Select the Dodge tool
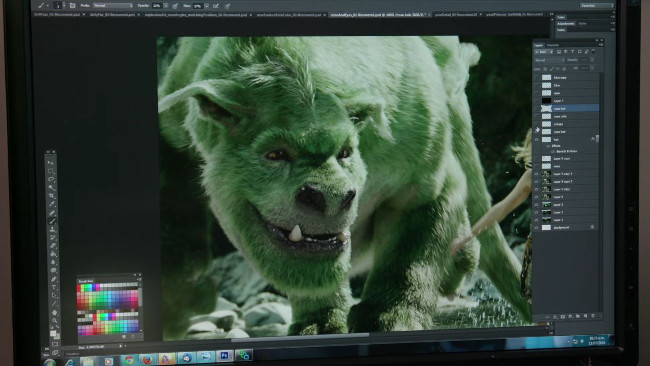This screenshot has width=650, height=366. 53,270
